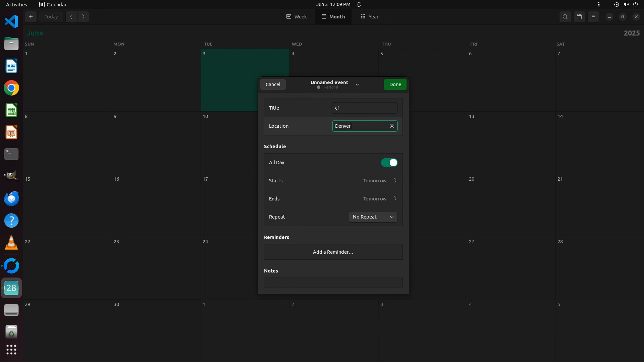Image resolution: width=644 pixels, height=362 pixels.
Task: Open the hamburger main menu
Action: [x=593, y=17]
